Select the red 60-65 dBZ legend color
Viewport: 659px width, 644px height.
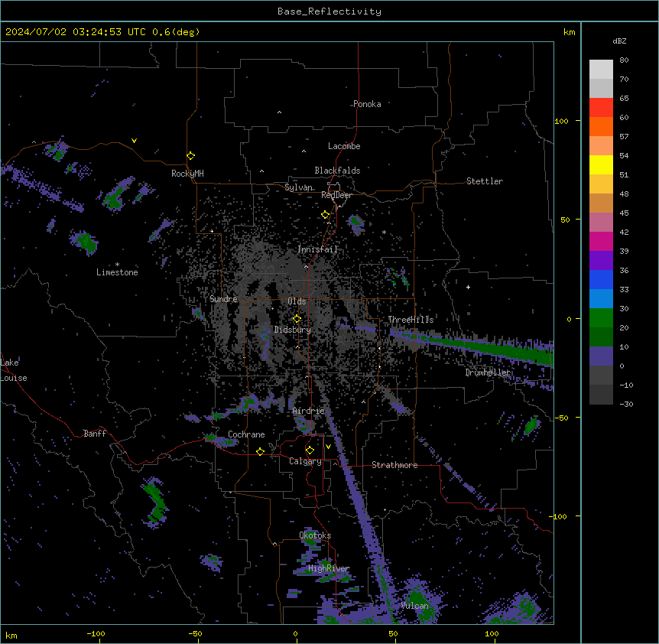pyautogui.click(x=601, y=108)
